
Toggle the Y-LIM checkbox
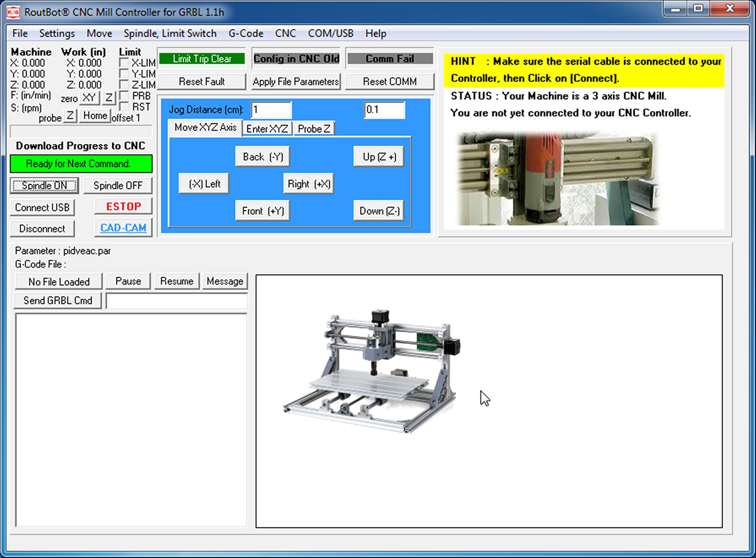click(124, 74)
